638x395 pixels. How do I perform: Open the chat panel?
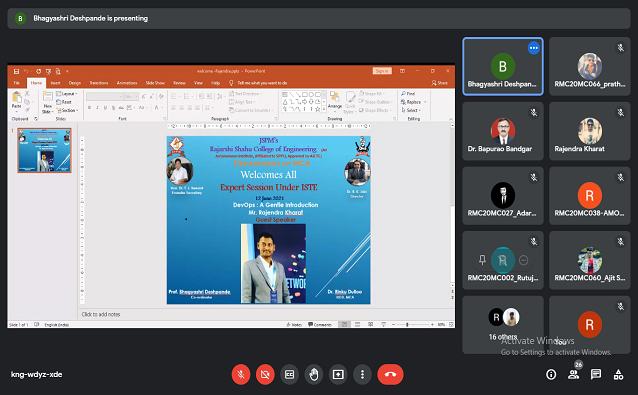click(596, 375)
